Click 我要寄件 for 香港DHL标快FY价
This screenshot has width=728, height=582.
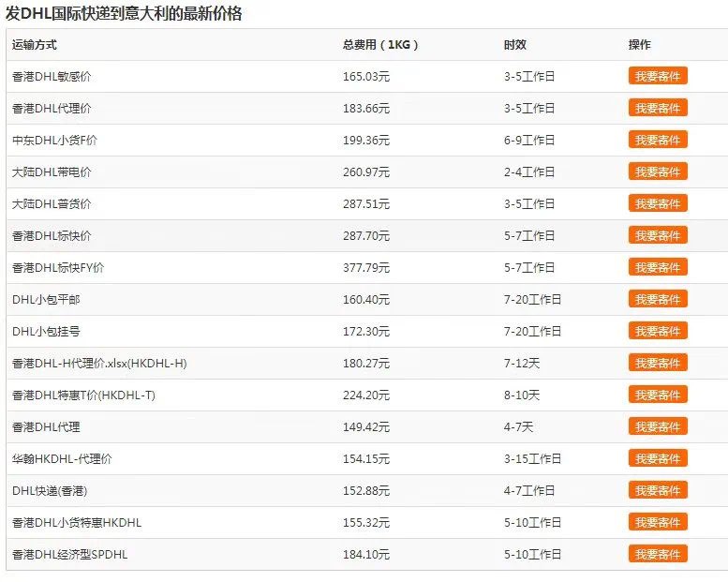click(x=658, y=267)
